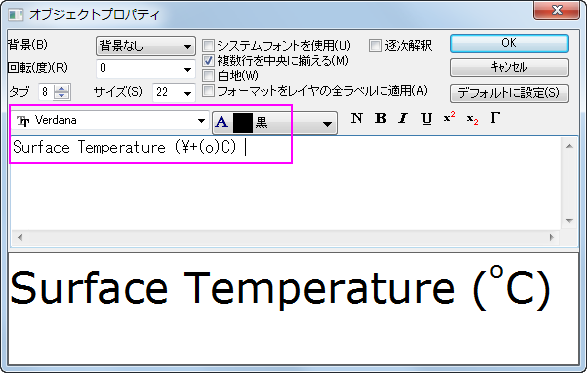The height and width of the screenshot is (373, 587).
Task: Increase the タブ value with up arrow
Action: click(61, 88)
